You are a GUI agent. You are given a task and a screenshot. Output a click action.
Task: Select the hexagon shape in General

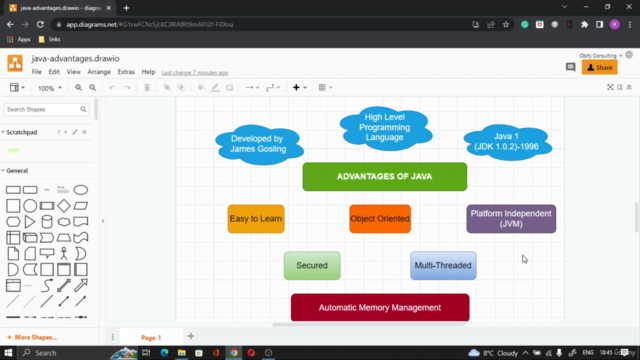coord(13,222)
